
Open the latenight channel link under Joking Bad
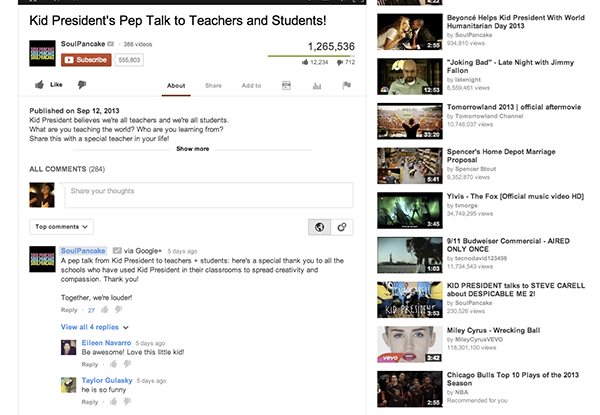pos(468,80)
